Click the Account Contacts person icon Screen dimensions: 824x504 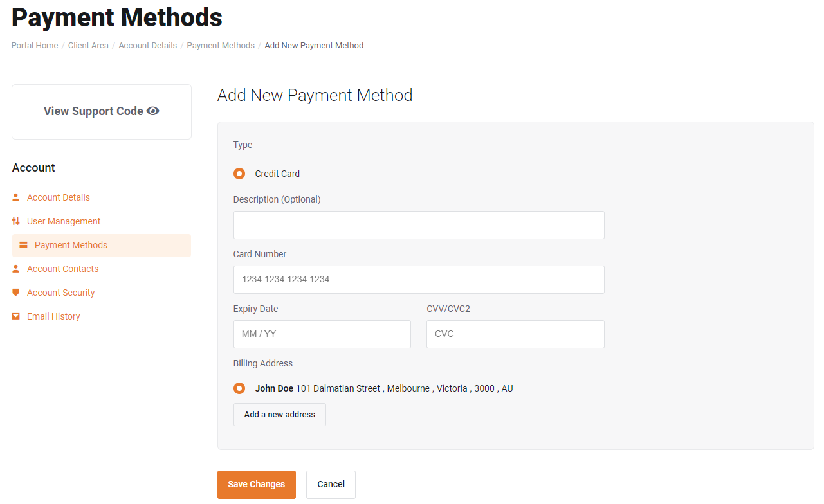click(x=16, y=269)
